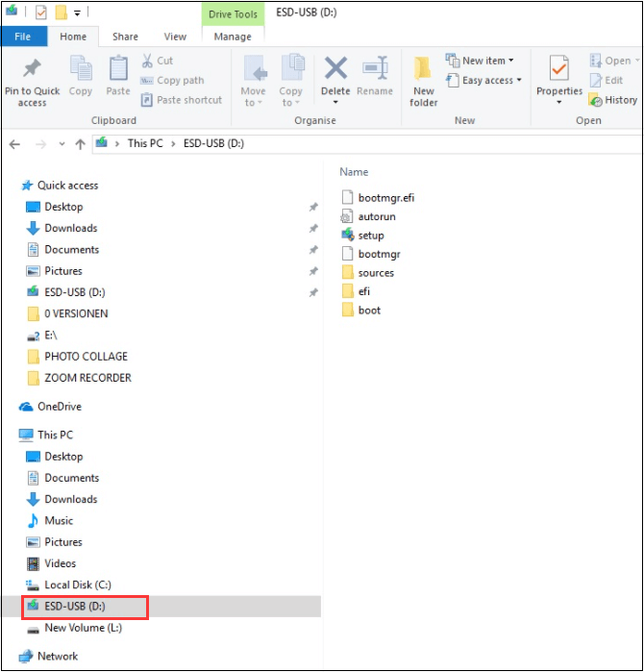Viewport: 644px width, 672px height.
Task: Click the red X Delete icon
Action: click(335, 68)
